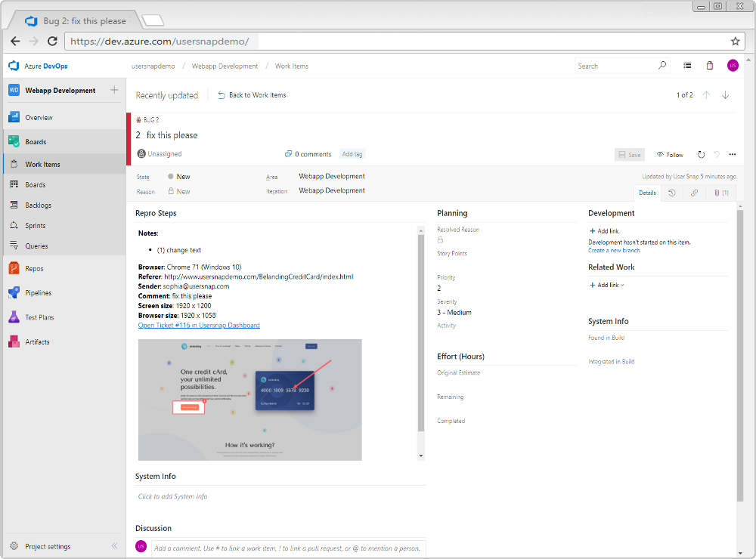Image resolution: width=756 pixels, height=559 pixels.
Task: Click the Discussion comment input box
Action: click(289, 548)
